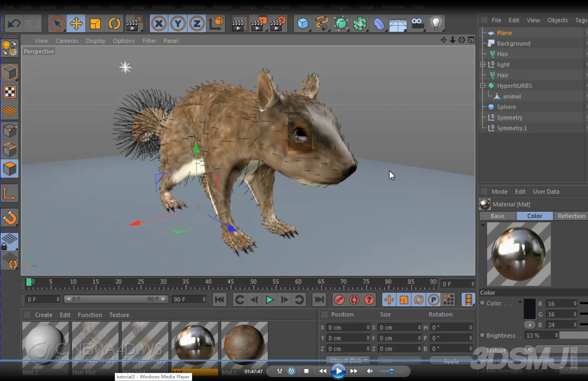
Task: Open the Color mode dropdown arrow
Action: tap(520, 302)
